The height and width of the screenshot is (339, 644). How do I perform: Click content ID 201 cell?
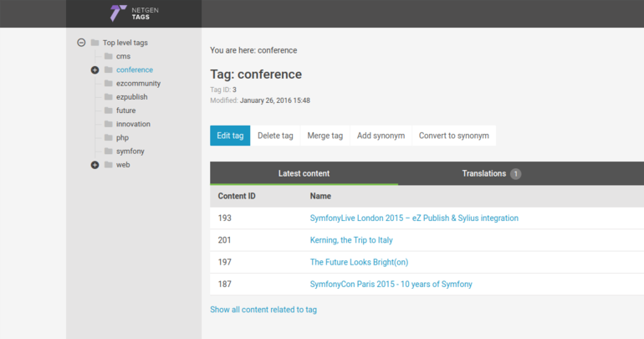(225, 240)
